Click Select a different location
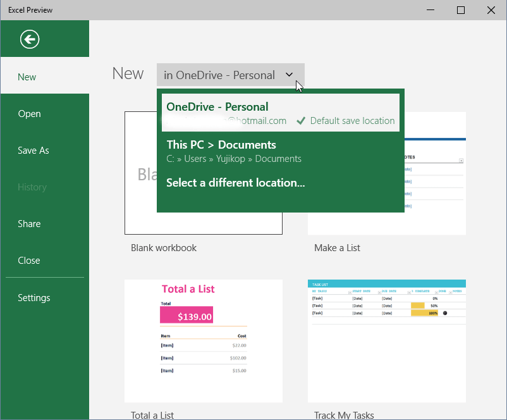This screenshot has width=507, height=420. (x=236, y=183)
